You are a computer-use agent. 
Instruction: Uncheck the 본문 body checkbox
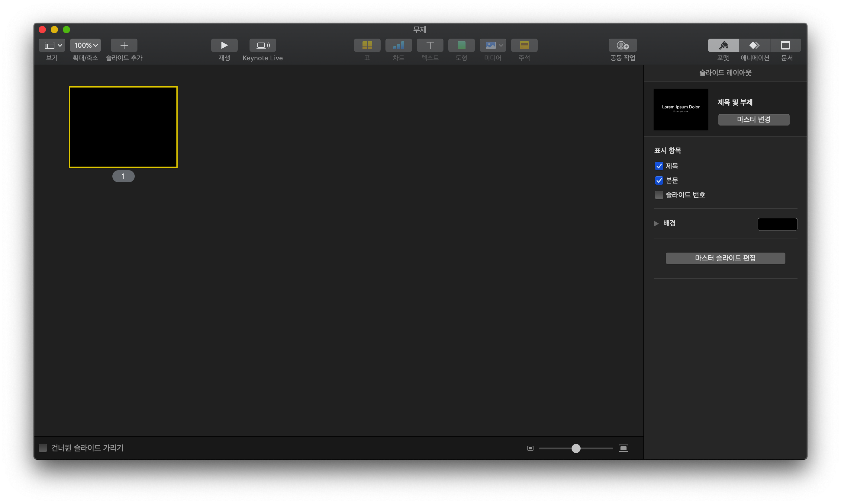(659, 180)
